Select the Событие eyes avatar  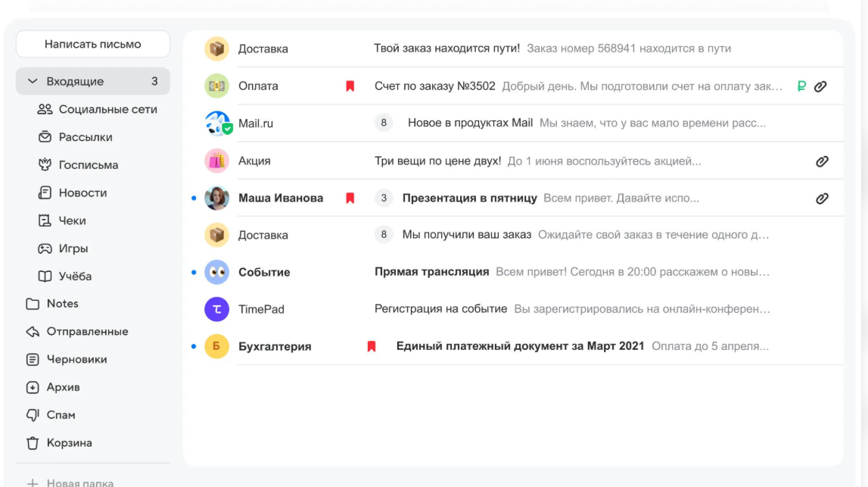tap(217, 272)
